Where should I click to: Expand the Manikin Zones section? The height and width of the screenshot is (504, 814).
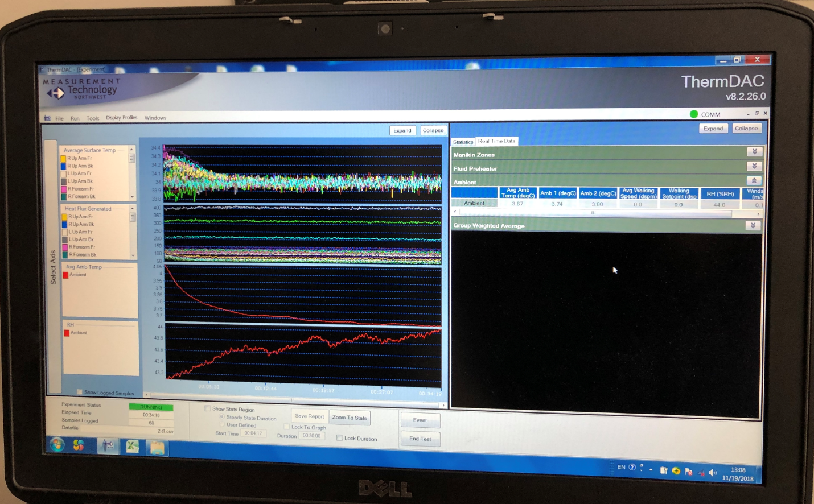[x=754, y=152]
